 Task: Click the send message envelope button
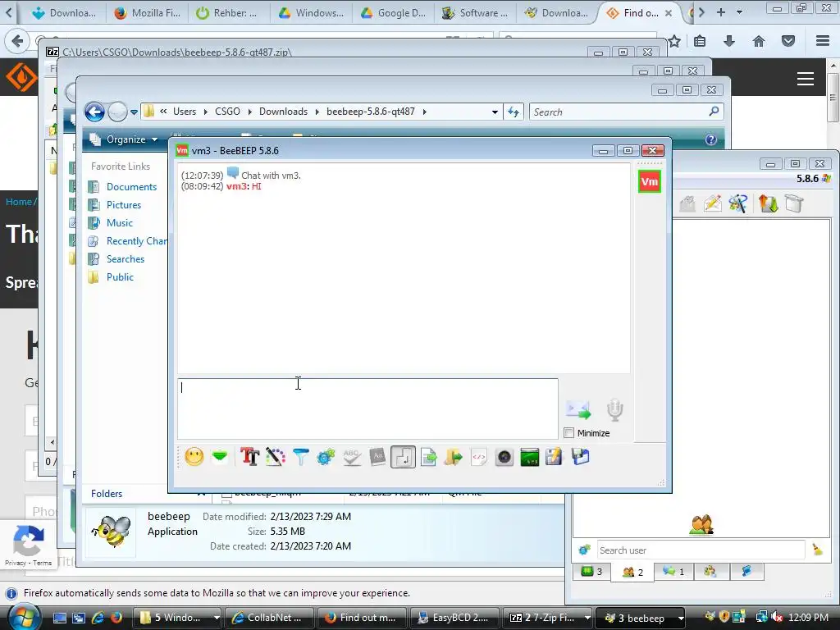578,410
